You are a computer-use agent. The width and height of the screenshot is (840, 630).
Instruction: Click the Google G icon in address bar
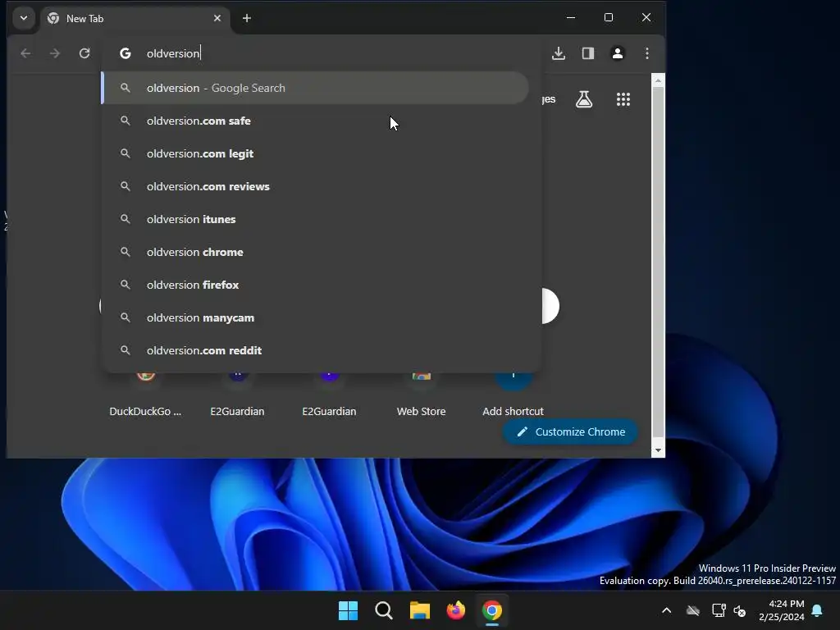(x=126, y=53)
